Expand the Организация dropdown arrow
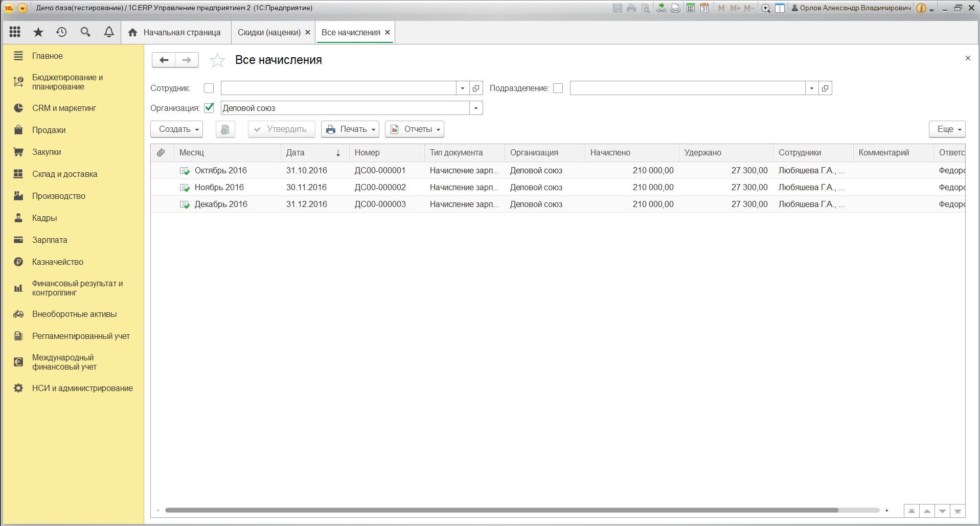The height and width of the screenshot is (526, 980). [476, 108]
